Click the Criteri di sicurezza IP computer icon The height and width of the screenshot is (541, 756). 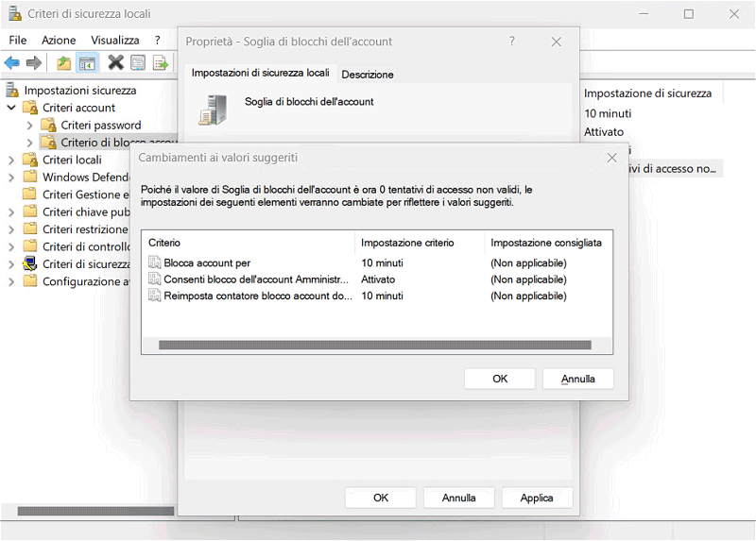pos(30,263)
